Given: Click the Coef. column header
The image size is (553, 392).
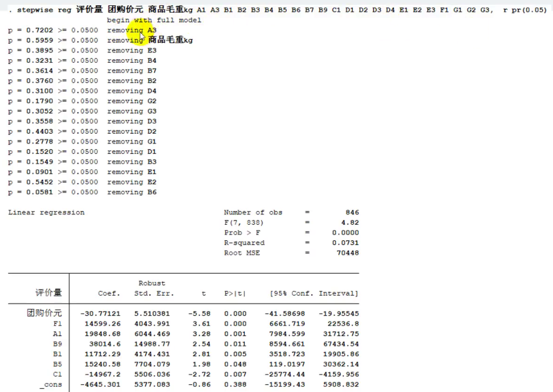Looking at the screenshot, I should tap(109, 294).
